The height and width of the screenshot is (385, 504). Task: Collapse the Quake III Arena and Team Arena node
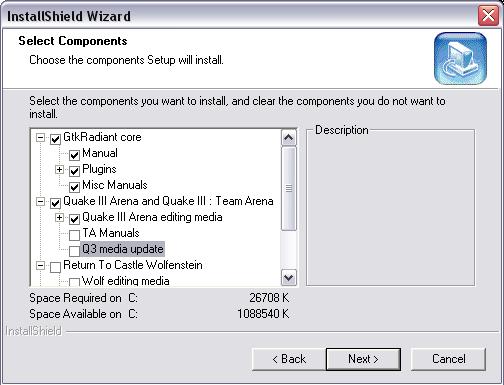[40, 201]
